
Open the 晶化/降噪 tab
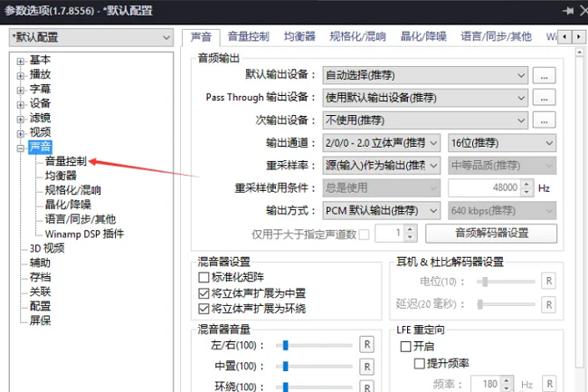pyautogui.click(x=424, y=37)
